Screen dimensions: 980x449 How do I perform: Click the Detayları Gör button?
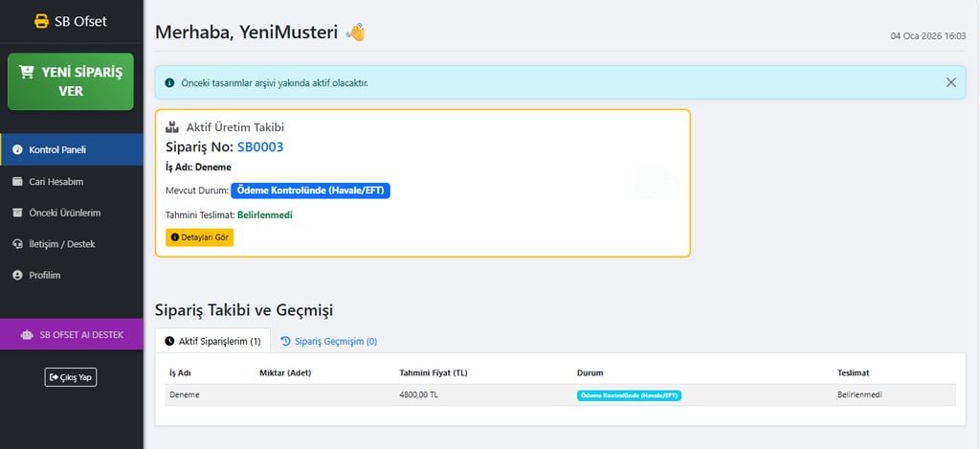pyautogui.click(x=200, y=236)
